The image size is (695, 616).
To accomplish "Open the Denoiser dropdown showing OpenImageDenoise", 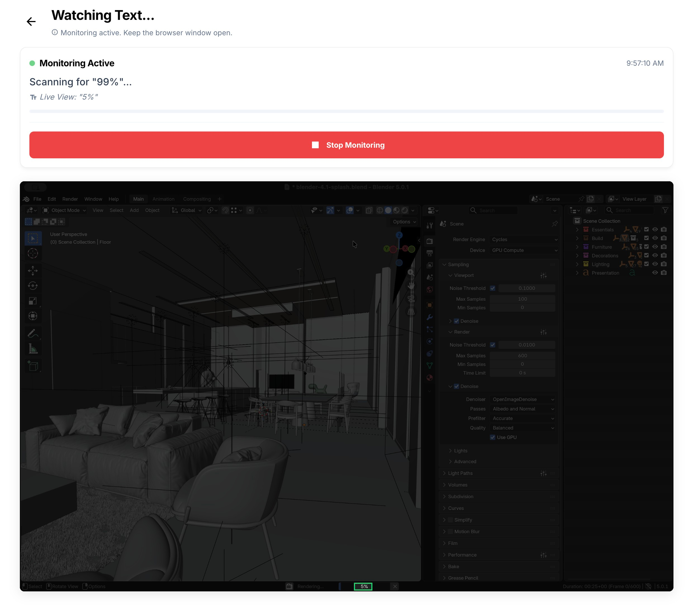I will click(523, 399).
